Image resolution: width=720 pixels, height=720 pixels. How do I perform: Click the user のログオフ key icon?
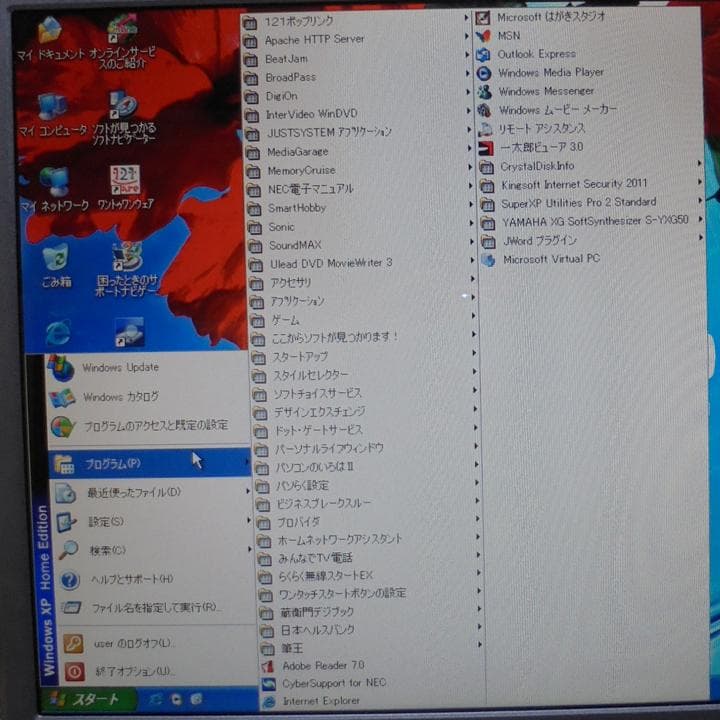click(x=73, y=644)
